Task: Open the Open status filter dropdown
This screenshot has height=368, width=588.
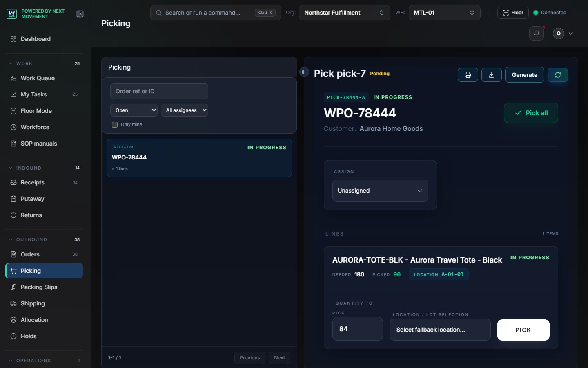Action: click(x=134, y=110)
